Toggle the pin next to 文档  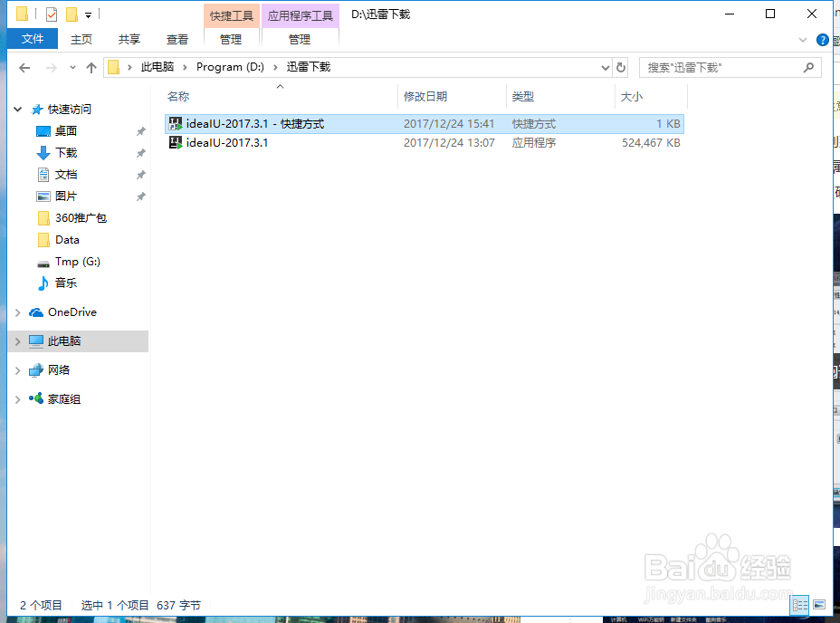pos(140,174)
